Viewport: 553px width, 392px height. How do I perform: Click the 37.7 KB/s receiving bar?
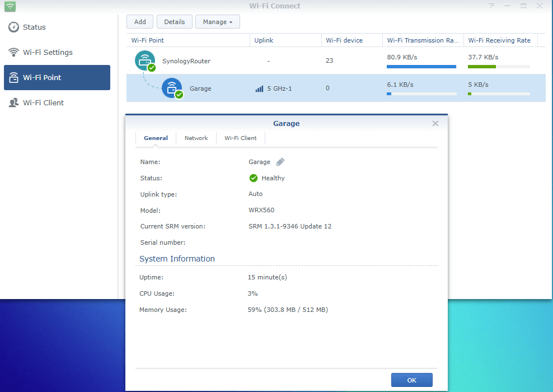(x=499, y=67)
